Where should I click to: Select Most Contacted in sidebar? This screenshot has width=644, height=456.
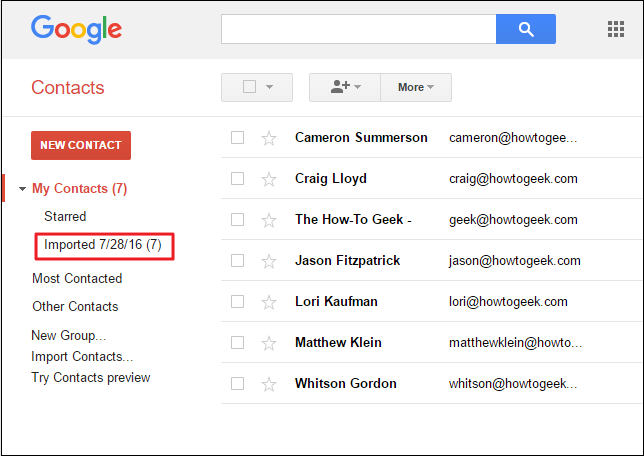[77, 278]
